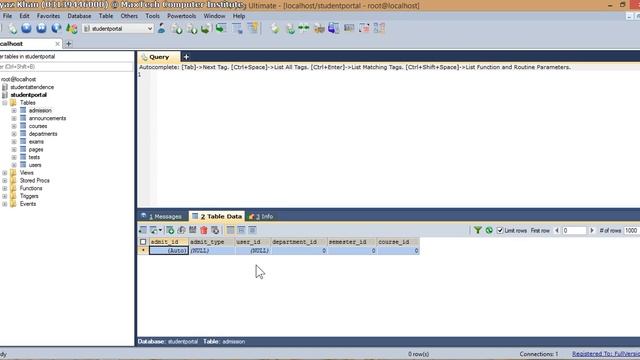This screenshot has width=640, height=360.
Task: Expand the Events folder
Action: [4, 204]
